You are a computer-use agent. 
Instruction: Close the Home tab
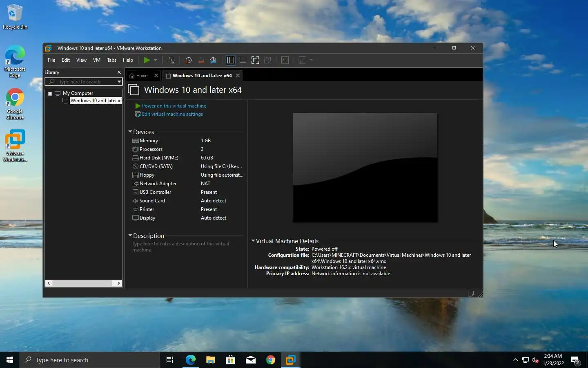156,76
